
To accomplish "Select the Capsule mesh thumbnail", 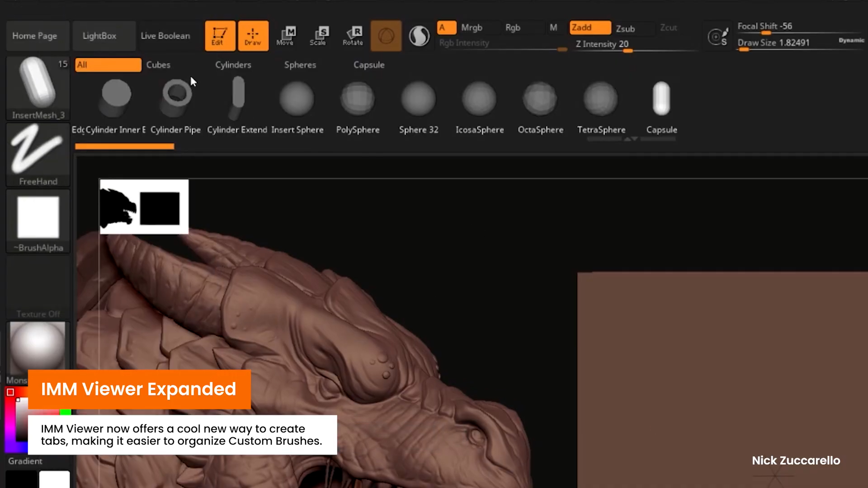I will (661, 99).
